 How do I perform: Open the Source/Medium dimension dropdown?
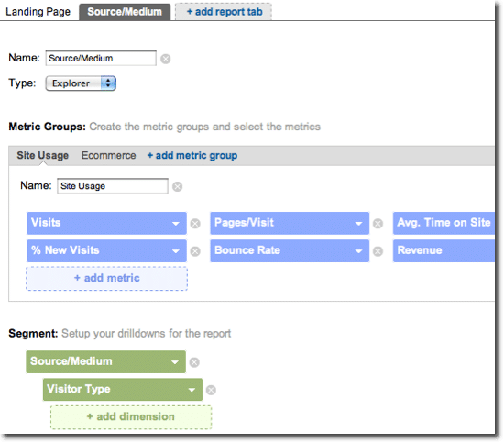(175, 362)
